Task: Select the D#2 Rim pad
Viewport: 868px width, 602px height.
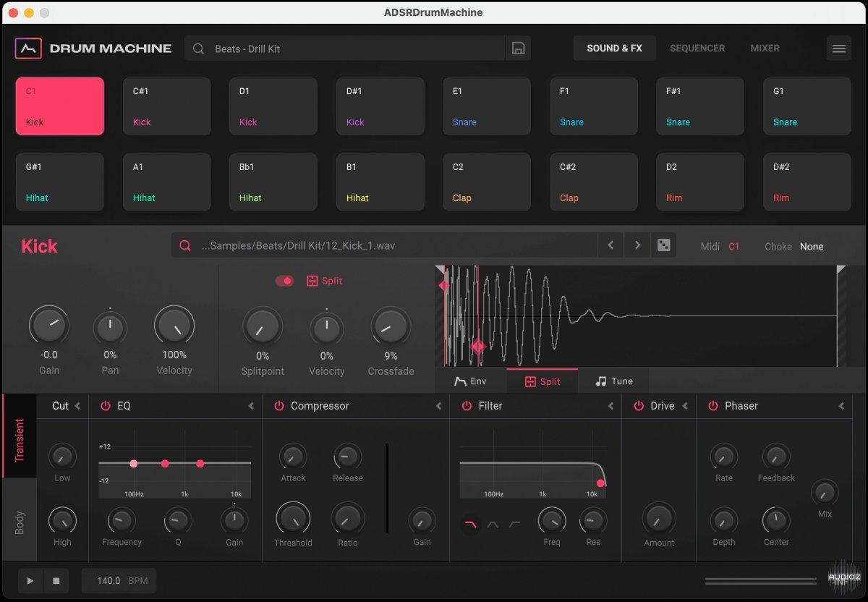Action: [x=807, y=182]
